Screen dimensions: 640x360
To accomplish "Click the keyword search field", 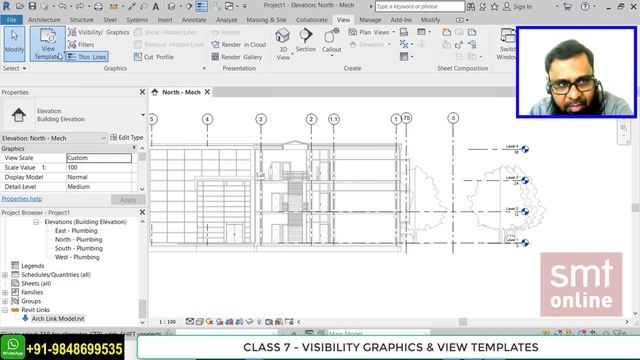I will coord(420,6).
